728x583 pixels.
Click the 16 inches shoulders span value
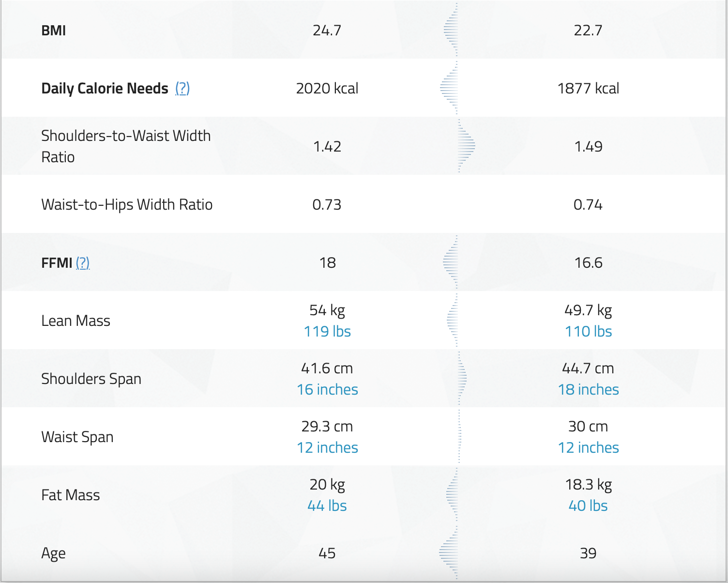click(327, 389)
